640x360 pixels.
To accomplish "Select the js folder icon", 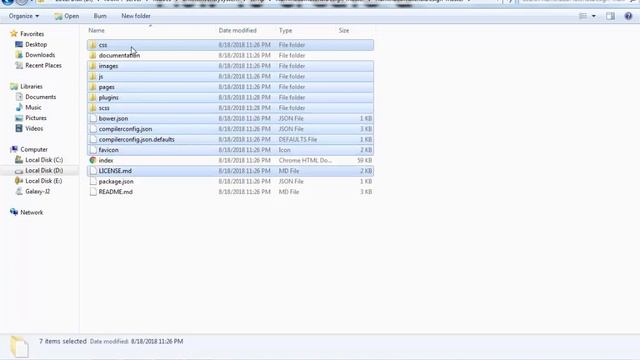I will (x=93, y=76).
